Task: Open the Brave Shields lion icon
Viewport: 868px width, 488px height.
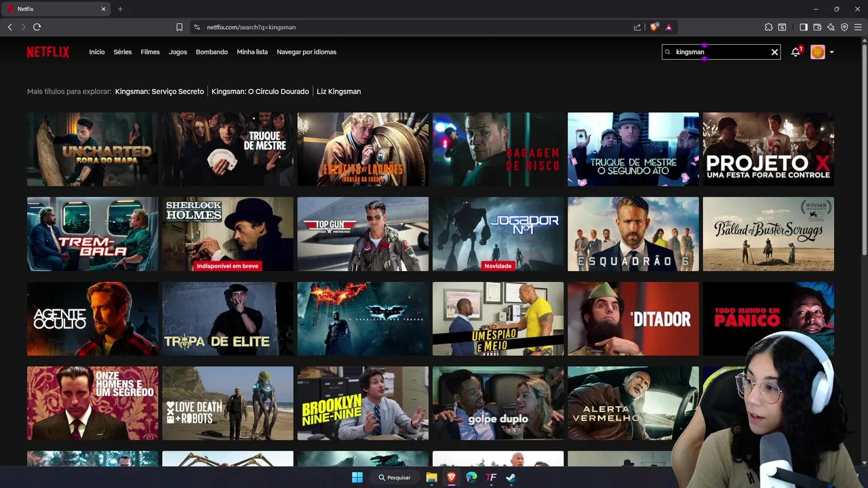Action: (x=654, y=27)
